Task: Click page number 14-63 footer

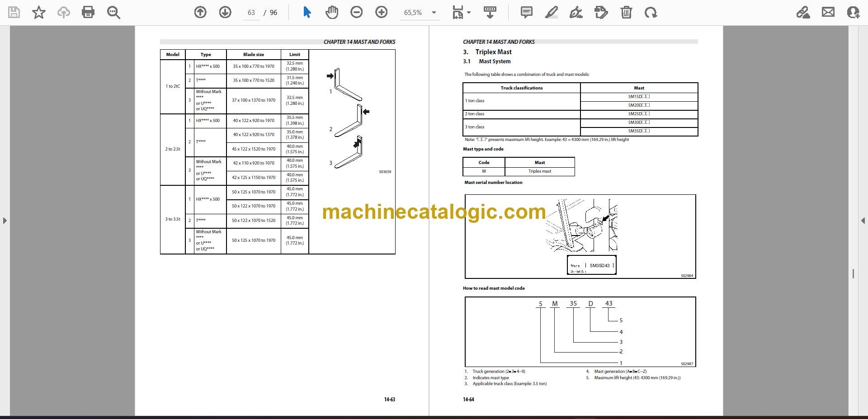Action: (390, 400)
